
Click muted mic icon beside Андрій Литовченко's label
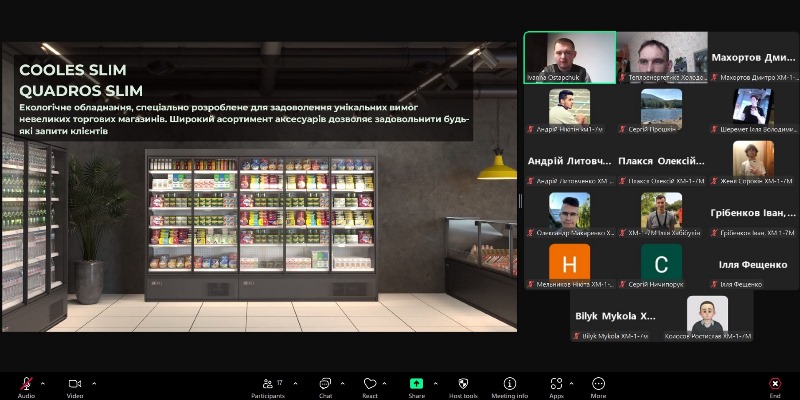point(531,181)
